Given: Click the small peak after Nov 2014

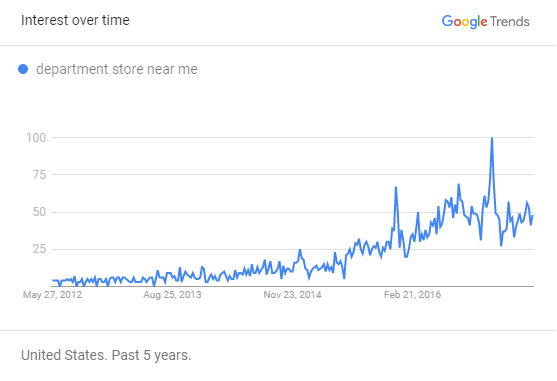Looking at the screenshot, I should pos(300,250).
